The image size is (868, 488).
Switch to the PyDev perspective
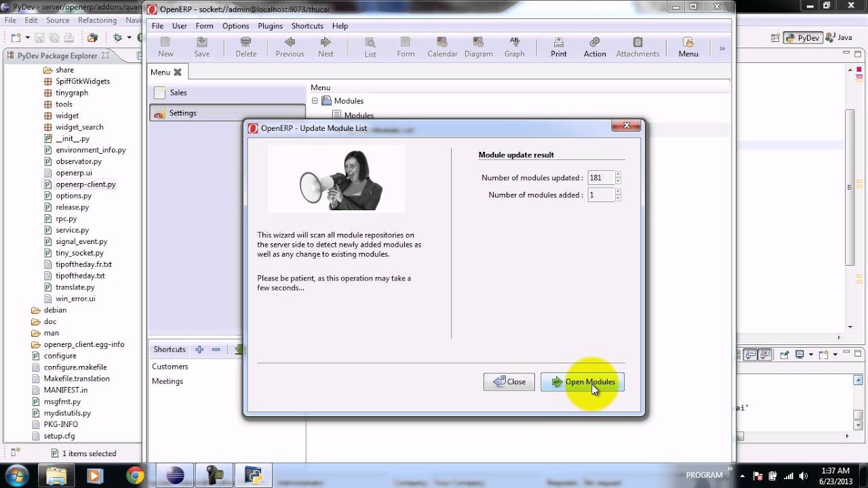click(803, 38)
